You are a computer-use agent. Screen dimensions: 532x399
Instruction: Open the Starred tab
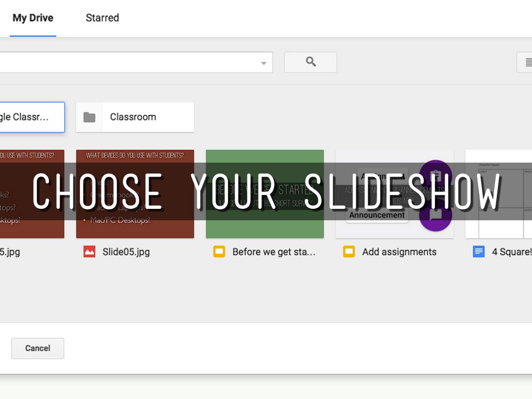point(102,18)
